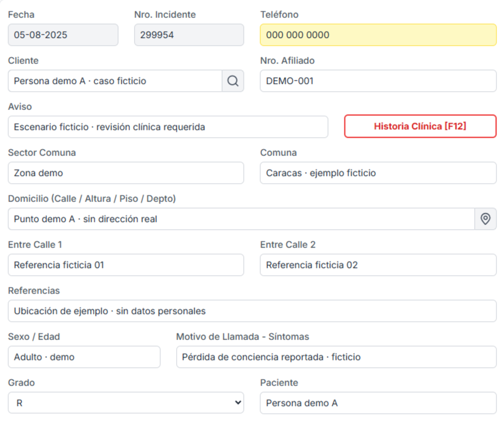This screenshot has width=504, height=422.
Task: Select the Nro. Incidente field
Action: coord(189,35)
